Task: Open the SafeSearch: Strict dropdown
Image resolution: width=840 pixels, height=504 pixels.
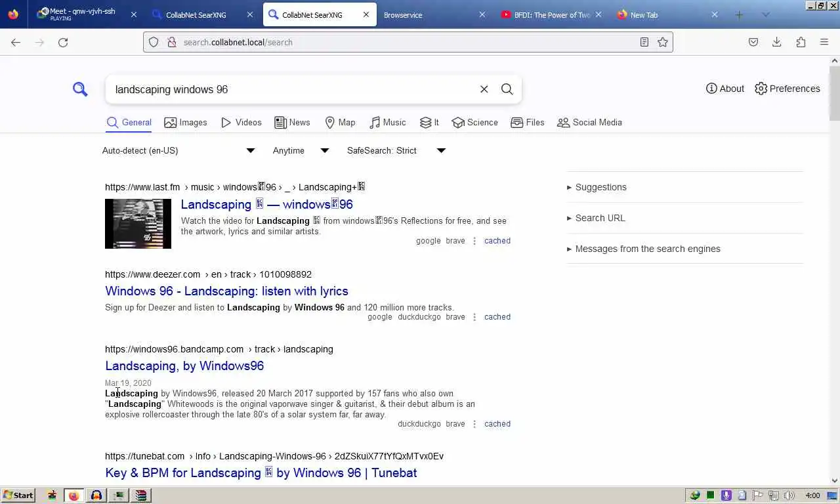Action: point(396,150)
